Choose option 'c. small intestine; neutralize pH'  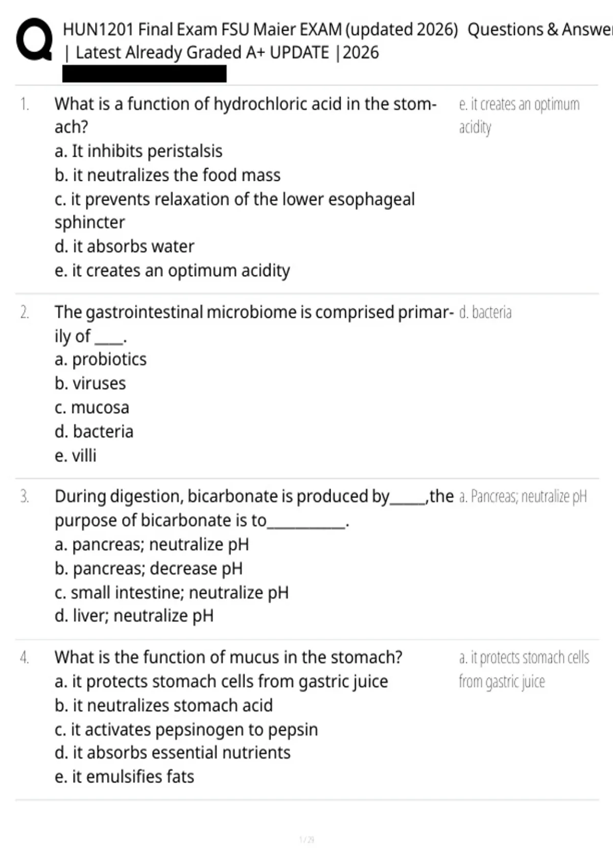172,592
